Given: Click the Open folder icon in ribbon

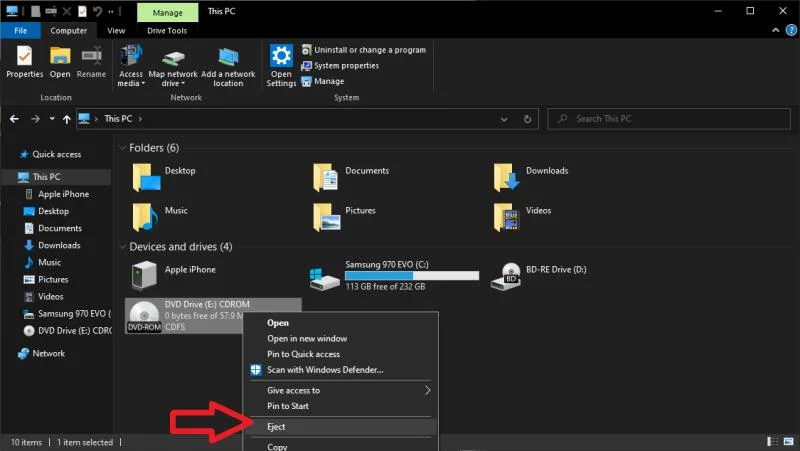Looking at the screenshot, I should 60,62.
